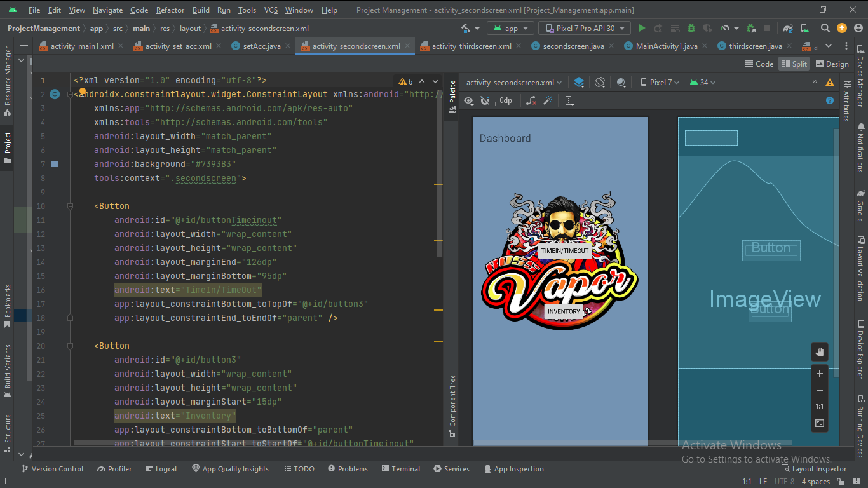Image resolution: width=868 pixels, height=488 pixels.
Task: Toggle autoconnect to parent magnet icon
Action: (485, 101)
